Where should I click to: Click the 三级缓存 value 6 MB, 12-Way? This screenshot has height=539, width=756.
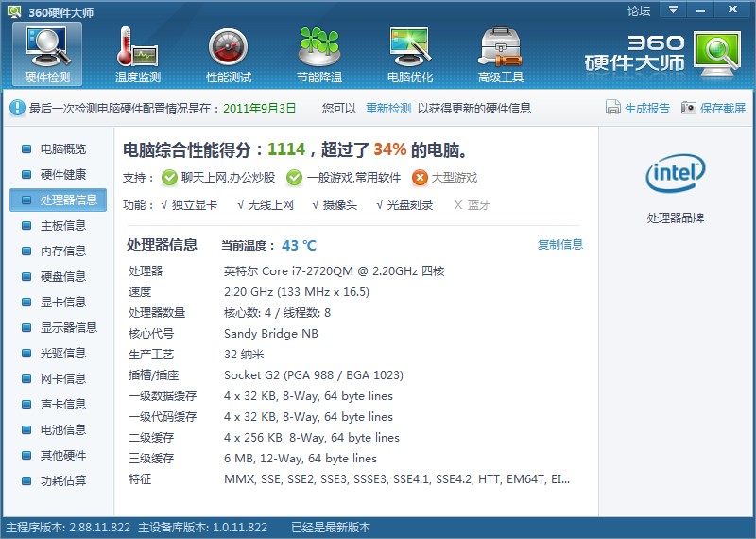[x=301, y=459]
